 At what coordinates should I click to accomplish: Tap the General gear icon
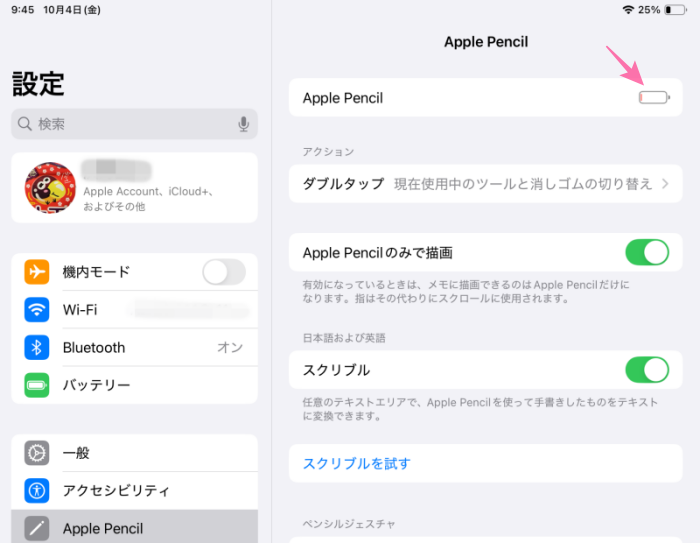coord(37,453)
